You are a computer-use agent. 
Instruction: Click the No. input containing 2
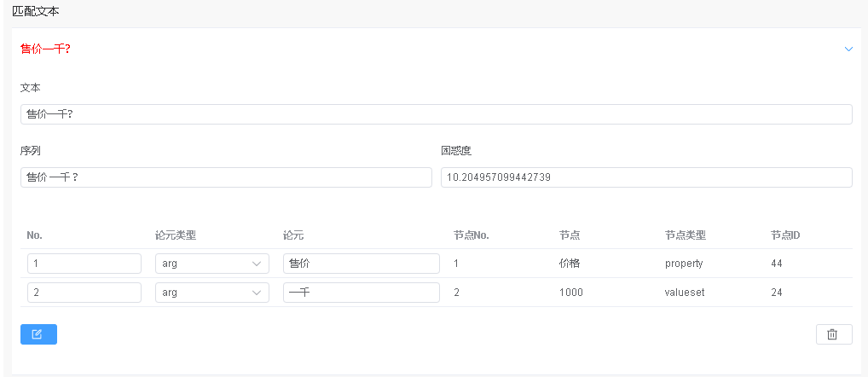click(84, 293)
